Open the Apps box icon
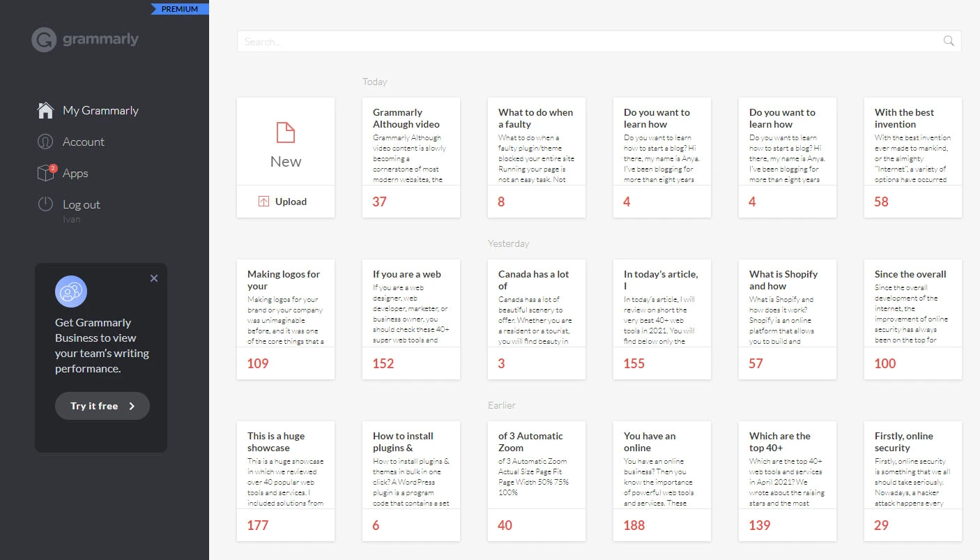The image size is (980, 560). coord(46,173)
